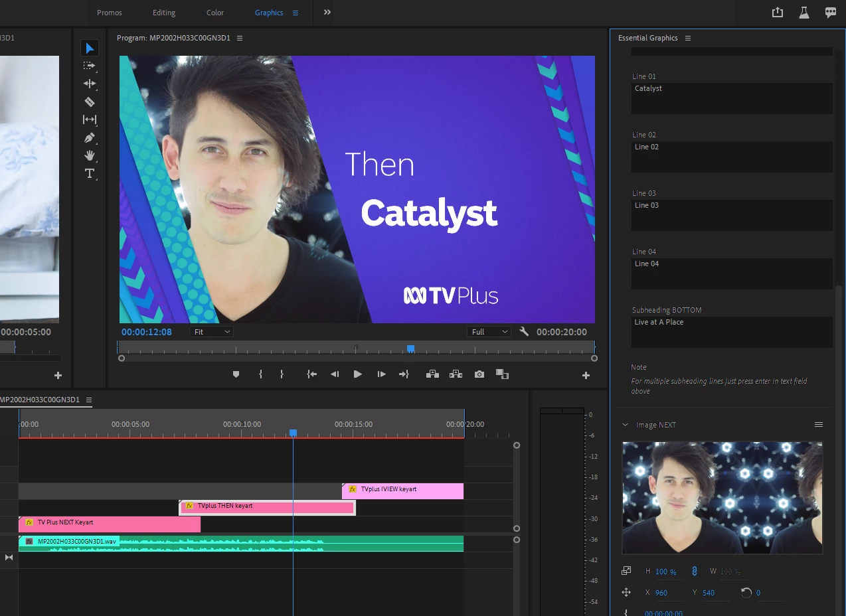The width and height of the screenshot is (846, 616).
Task: Click the Extract button
Action: coord(456,374)
